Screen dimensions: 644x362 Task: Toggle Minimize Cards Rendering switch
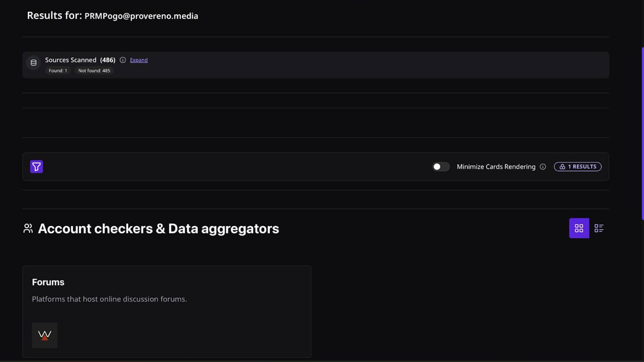pos(441,167)
